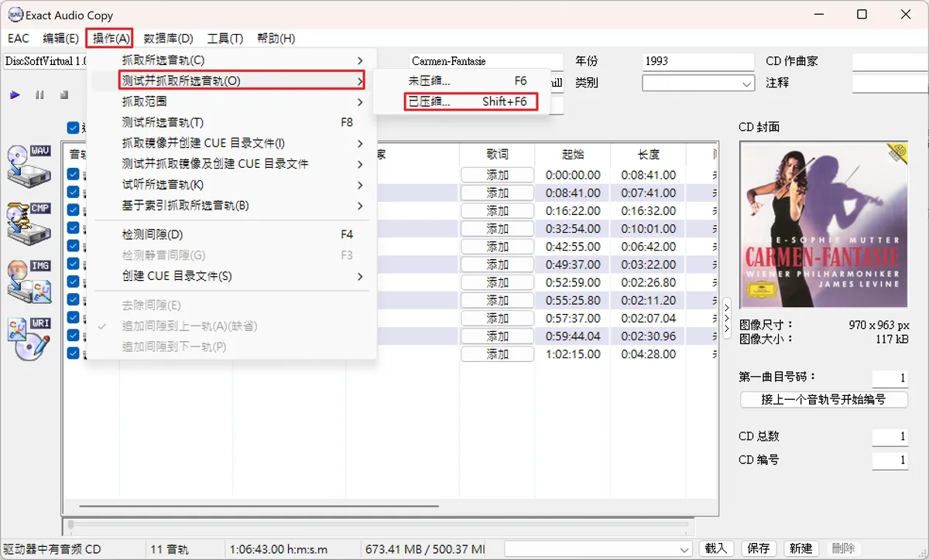This screenshot has height=560, width=929.
Task: Click the 新建 button
Action: pyautogui.click(x=800, y=548)
